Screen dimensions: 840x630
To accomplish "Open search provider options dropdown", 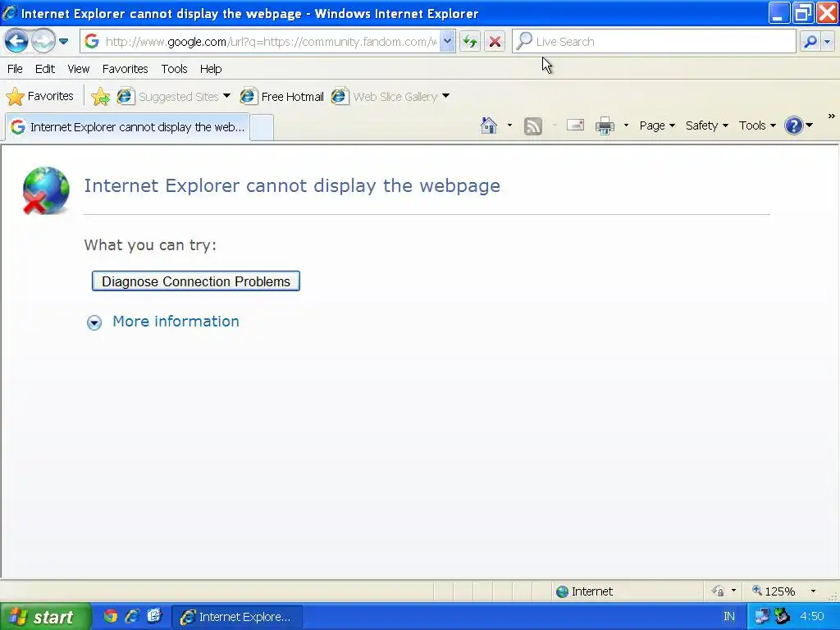I will tap(829, 41).
